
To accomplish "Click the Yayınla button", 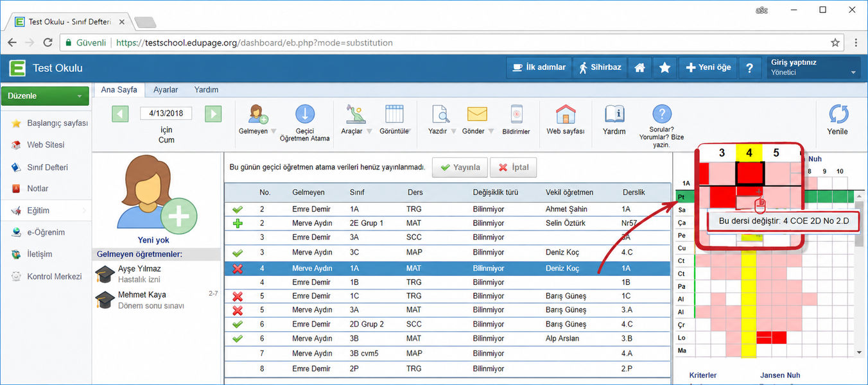I will [460, 167].
